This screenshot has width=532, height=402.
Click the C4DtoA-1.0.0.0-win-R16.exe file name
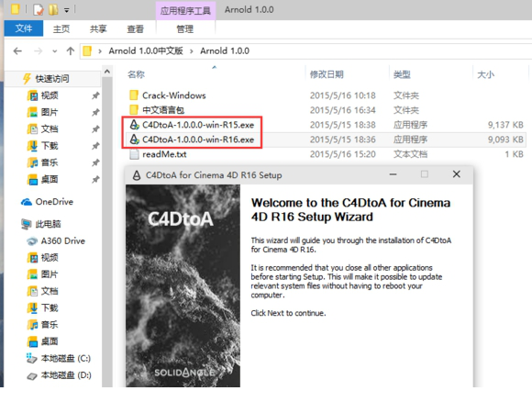198,140
